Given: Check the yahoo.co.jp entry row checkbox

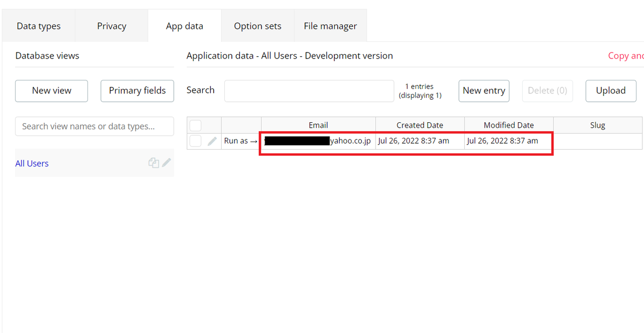Looking at the screenshot, I should (196, 141).
